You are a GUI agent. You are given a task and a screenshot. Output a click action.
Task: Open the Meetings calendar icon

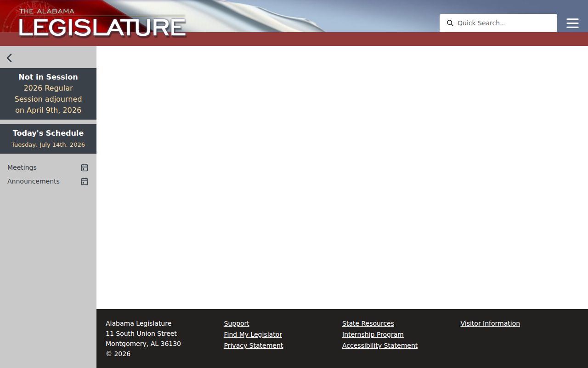point(85,167)
